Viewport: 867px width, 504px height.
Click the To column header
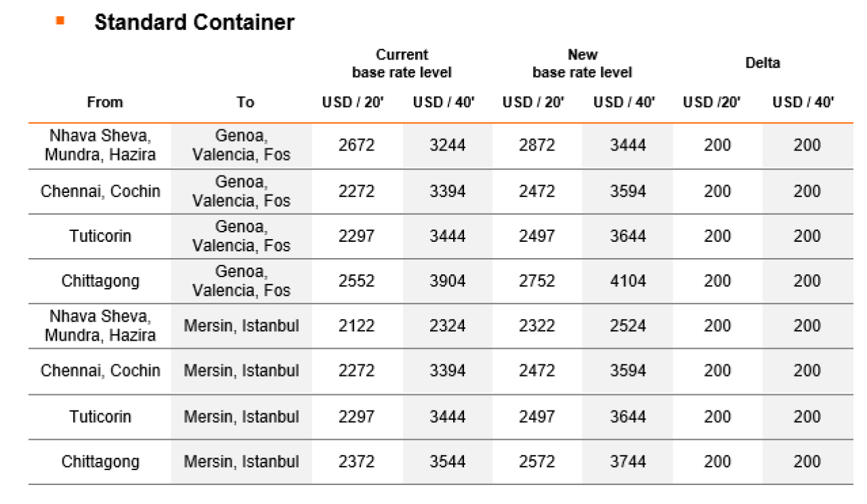pos(245,102)
